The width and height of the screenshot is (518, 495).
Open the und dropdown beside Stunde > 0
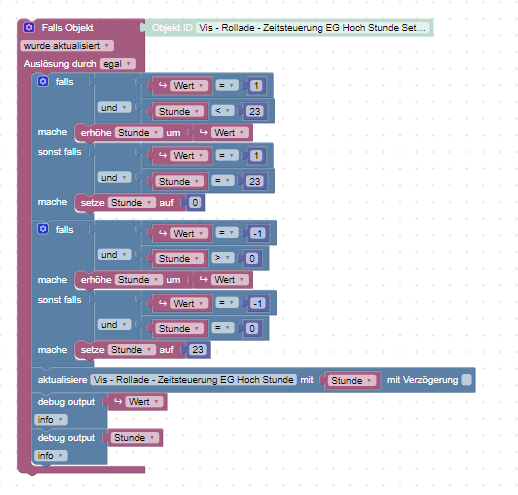point(114,255)
